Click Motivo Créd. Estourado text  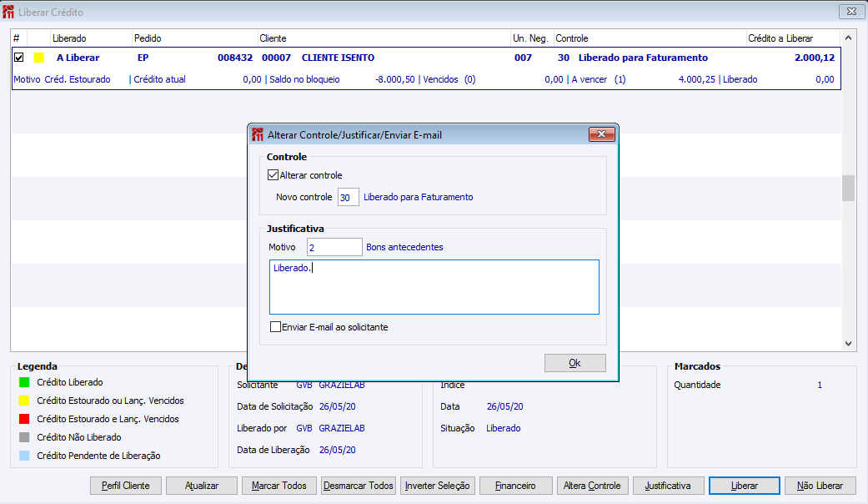[x=62, y=79]
